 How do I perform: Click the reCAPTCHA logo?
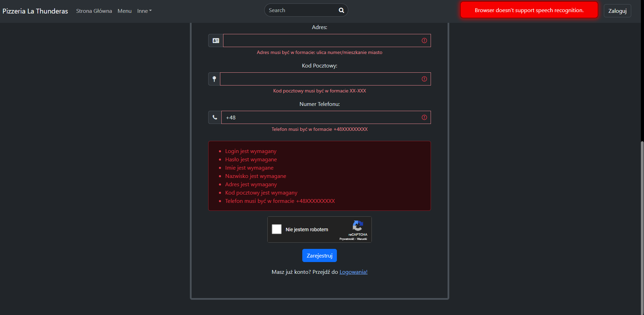[358, 226]
